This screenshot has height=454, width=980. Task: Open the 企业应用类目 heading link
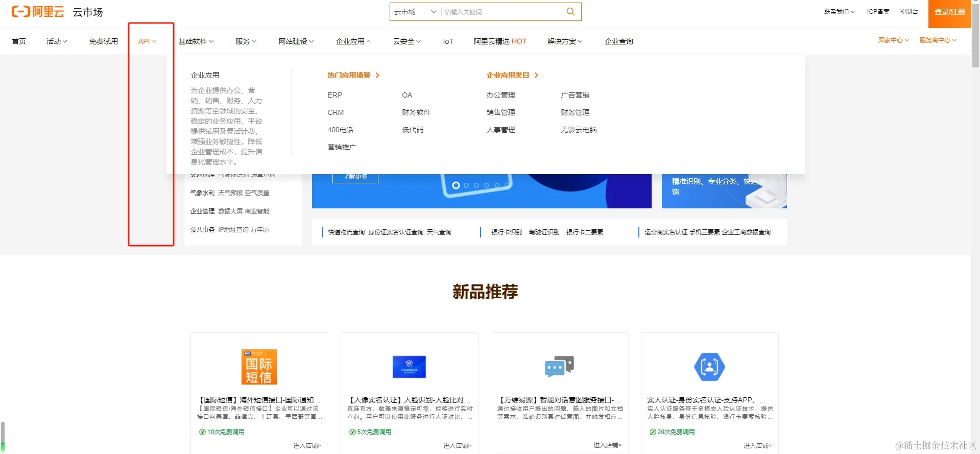click(x=512, y=75)
